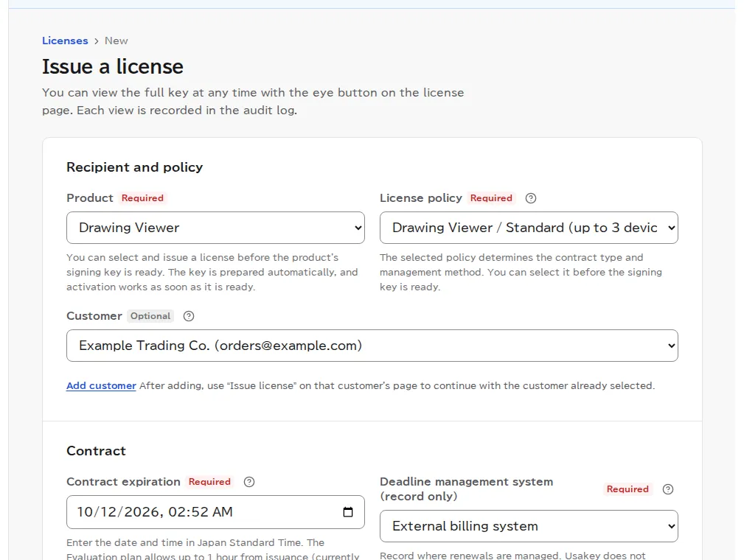Click the breadcrumb chevron separator after Licenses
744x560 pixels.
(97, 41)
